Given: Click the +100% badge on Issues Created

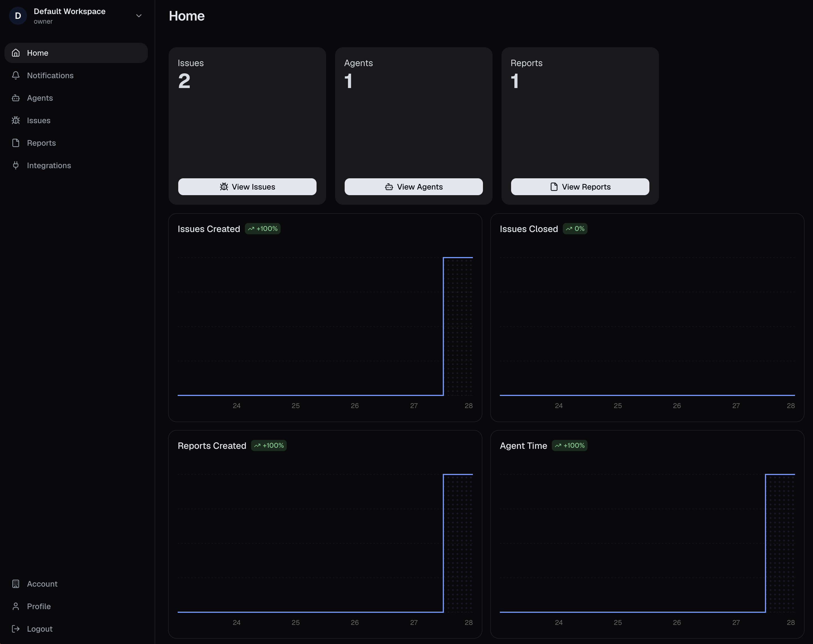Looking at the screenshot, I should (x=263, y=229).
